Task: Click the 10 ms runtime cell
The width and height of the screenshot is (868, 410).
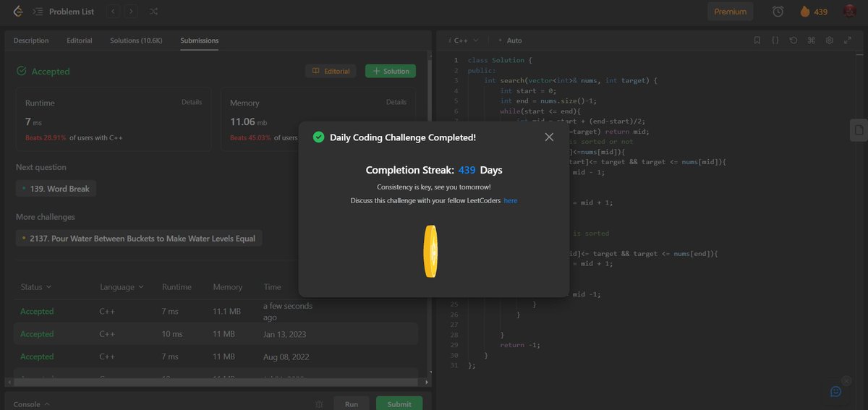Action: click(x=171, y=334)
